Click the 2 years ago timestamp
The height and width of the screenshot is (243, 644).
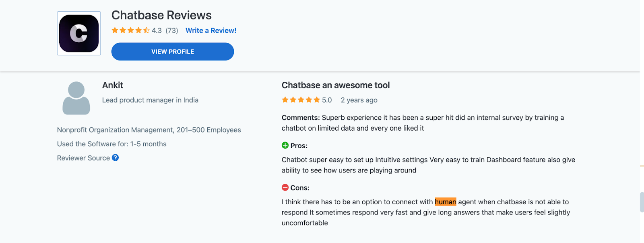359,100
